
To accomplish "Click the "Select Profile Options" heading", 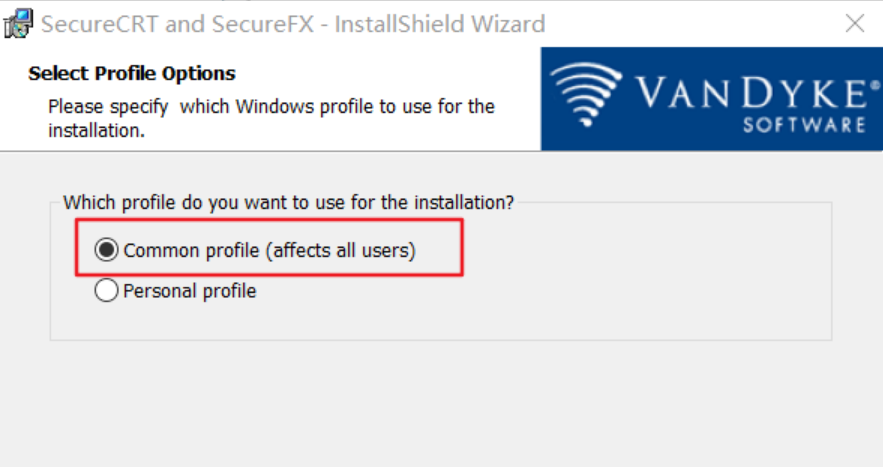I will click(132, 73).
